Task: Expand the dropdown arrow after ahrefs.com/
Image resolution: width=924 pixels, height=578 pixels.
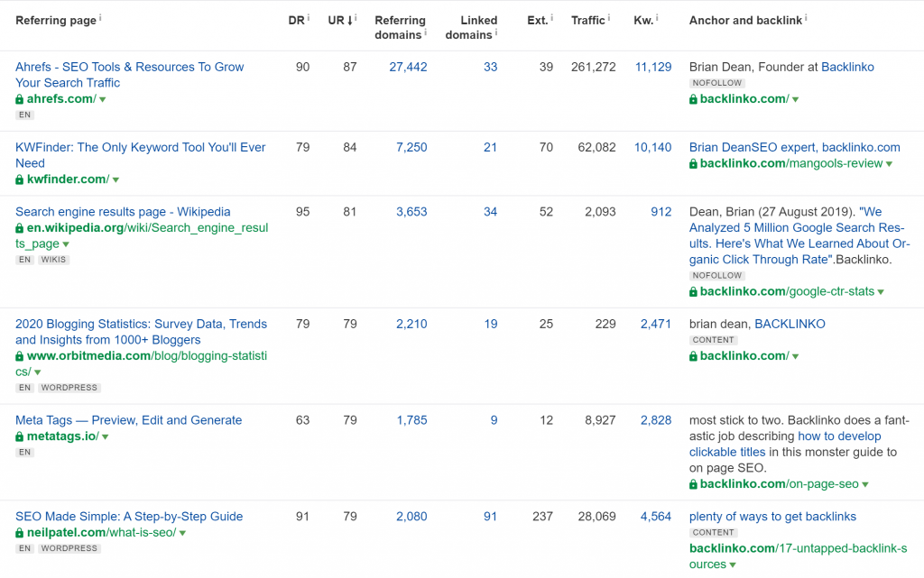Action: 103,99
